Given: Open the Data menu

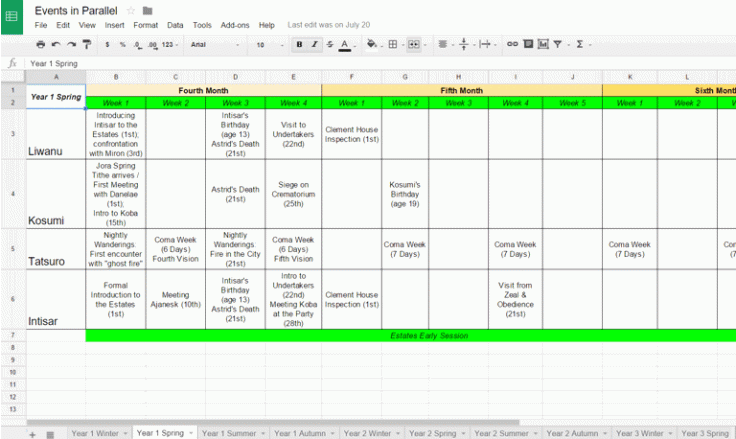Looking at the screenshot, I should tap(175, 25).
